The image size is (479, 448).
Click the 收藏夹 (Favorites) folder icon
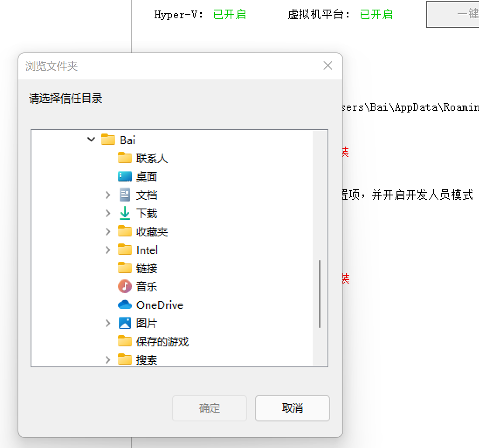point(125,231)
